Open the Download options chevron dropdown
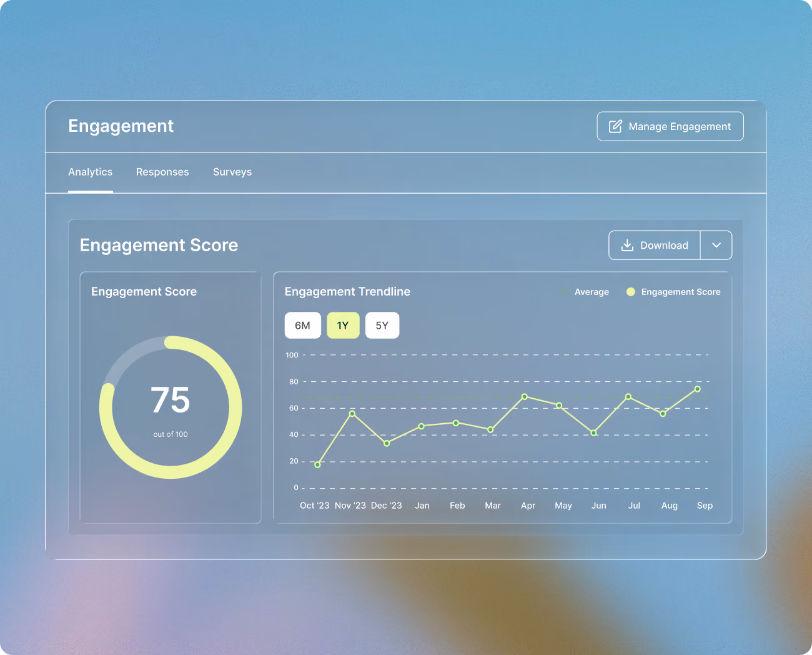Image resolution: width=812 pixels, height=655 pixels. pyautogui.click(x=716, y=245)
